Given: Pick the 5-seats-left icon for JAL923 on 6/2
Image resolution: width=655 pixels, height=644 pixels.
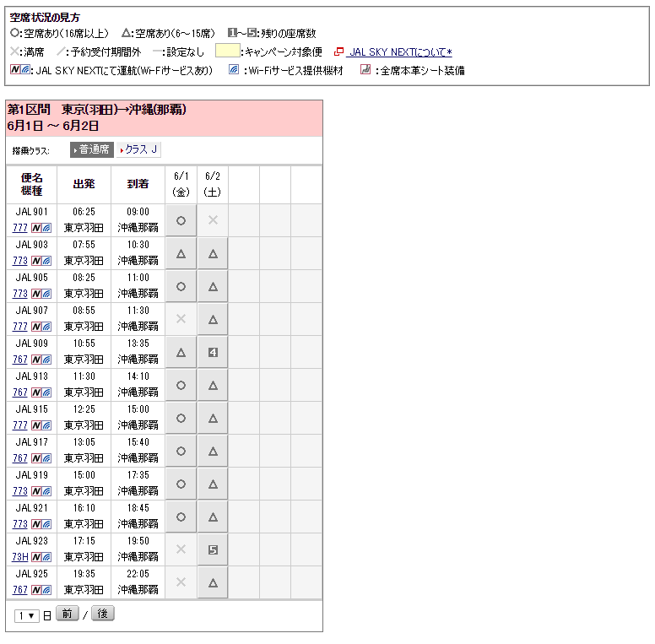Looking at the screenshot, I should click(213, 549).
